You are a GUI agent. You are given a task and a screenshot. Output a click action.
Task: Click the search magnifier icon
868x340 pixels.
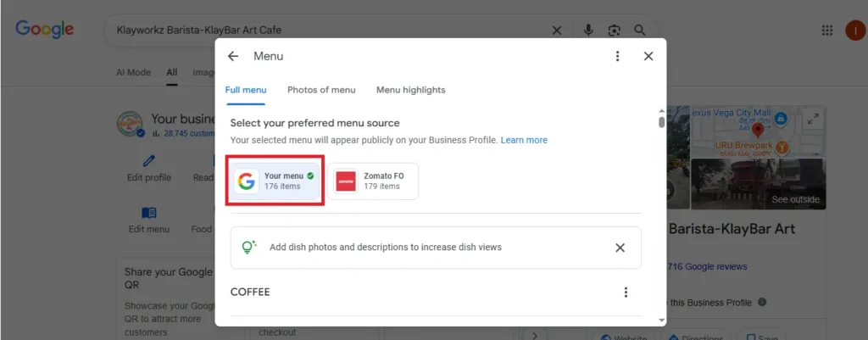[640, 31]
